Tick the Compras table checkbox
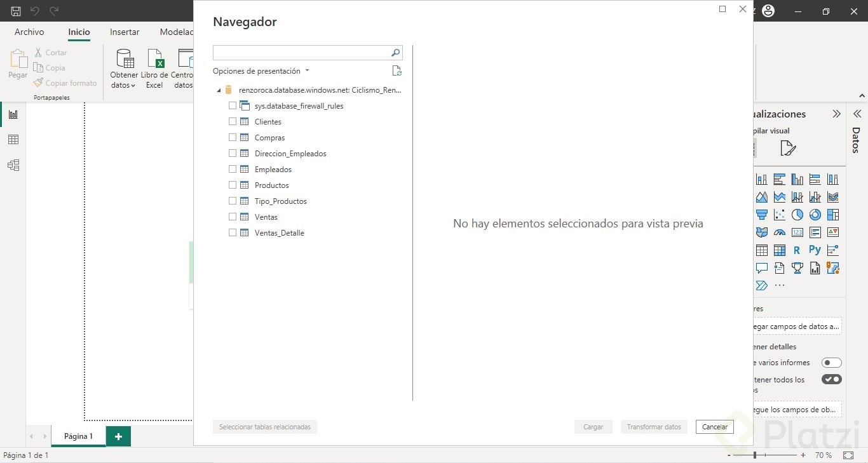The image size is (868, 463). click(233, 137)
